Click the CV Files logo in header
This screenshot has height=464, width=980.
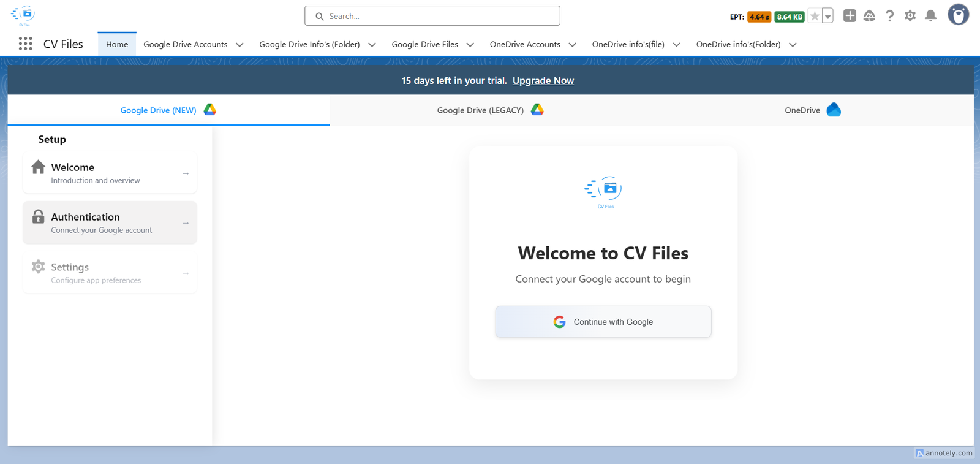click(x=23, y=15)
